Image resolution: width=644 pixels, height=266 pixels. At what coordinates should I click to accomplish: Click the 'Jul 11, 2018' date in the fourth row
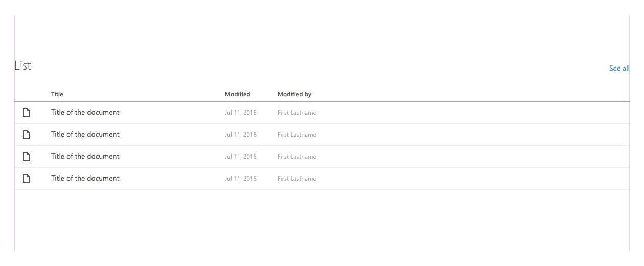click(241, 179)
